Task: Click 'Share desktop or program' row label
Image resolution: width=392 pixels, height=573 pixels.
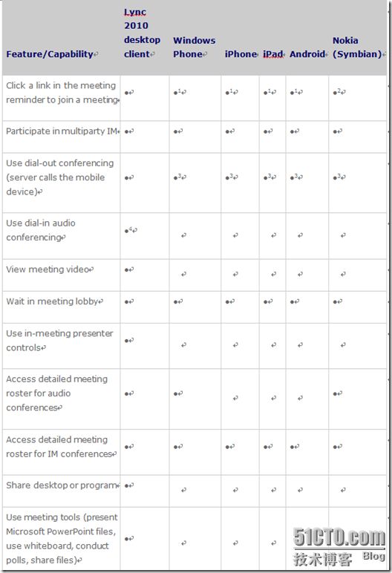Action: point(62,485)
